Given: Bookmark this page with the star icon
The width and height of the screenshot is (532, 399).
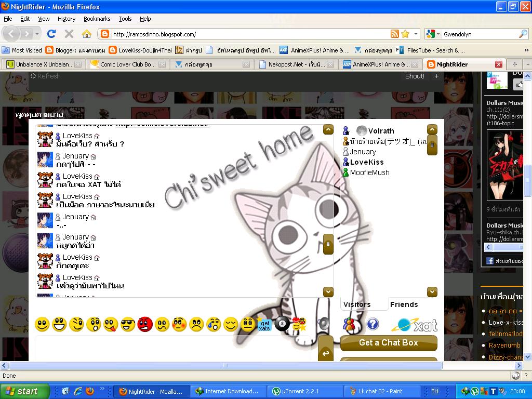Looking at the screenshot, I should coord(405,34).
